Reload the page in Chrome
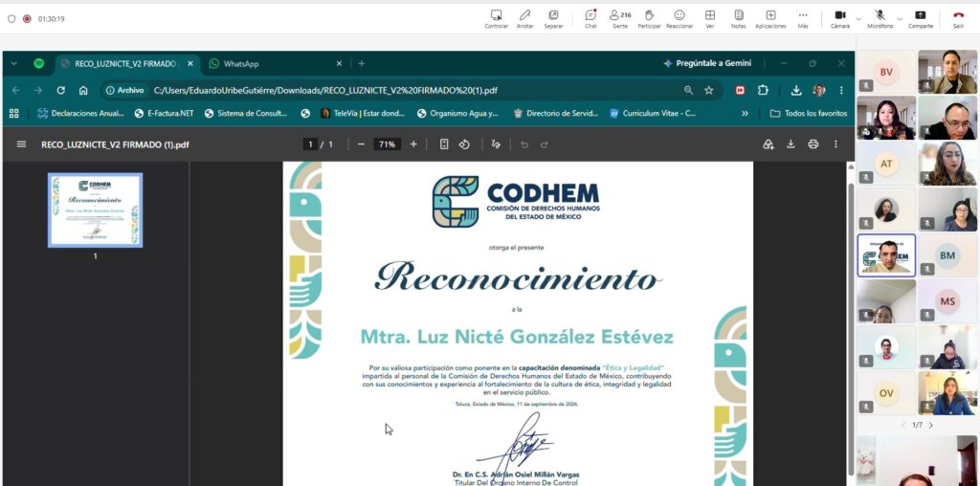The image size is (980, 486). coord(60,90)
